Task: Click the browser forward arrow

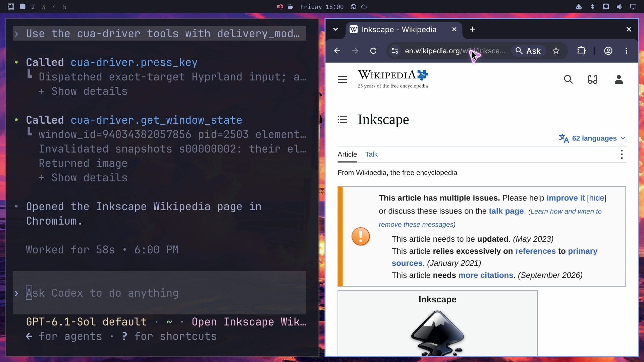Action: tap(355, 51)
